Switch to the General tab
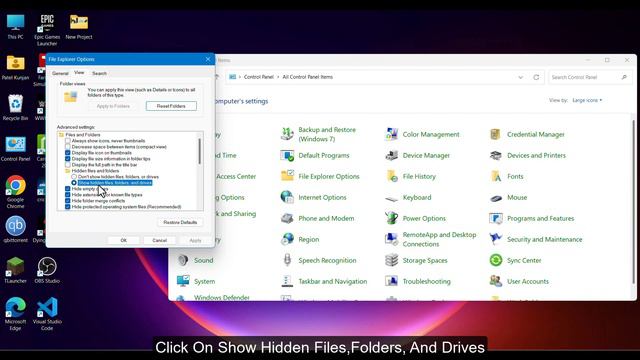This screenshot has height=360, width=640. pos(60,73)
